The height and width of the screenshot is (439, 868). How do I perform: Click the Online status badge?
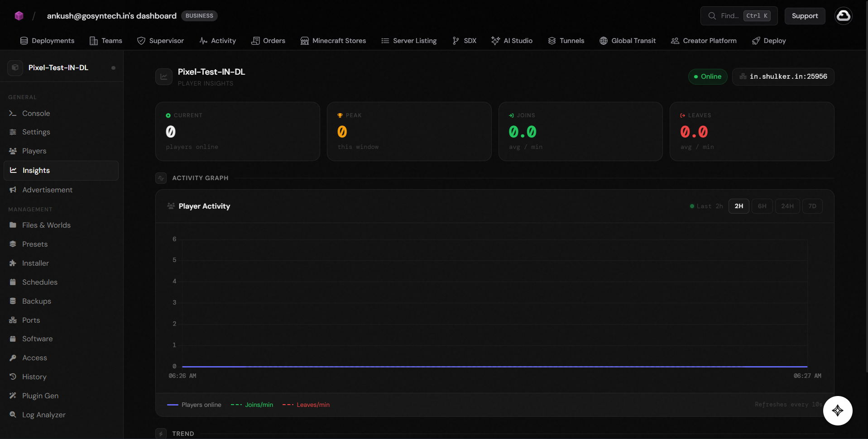click(708, 76)
